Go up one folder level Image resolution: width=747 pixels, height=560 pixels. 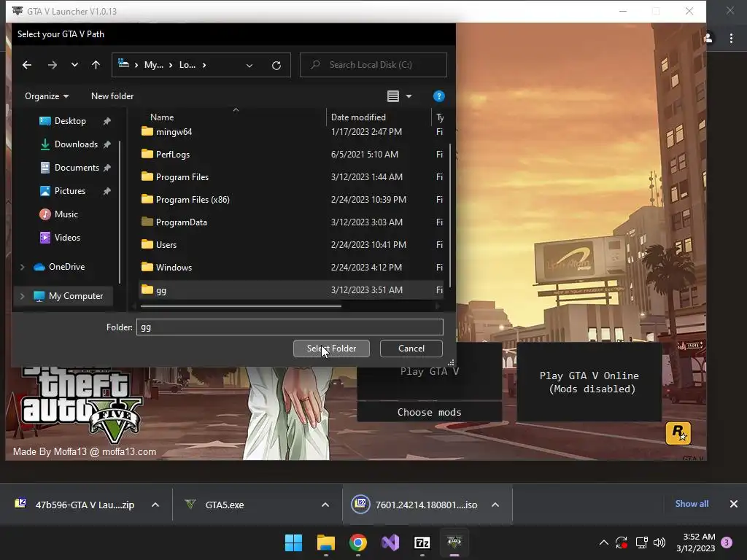pyautogui.click(x=96, y=65)
